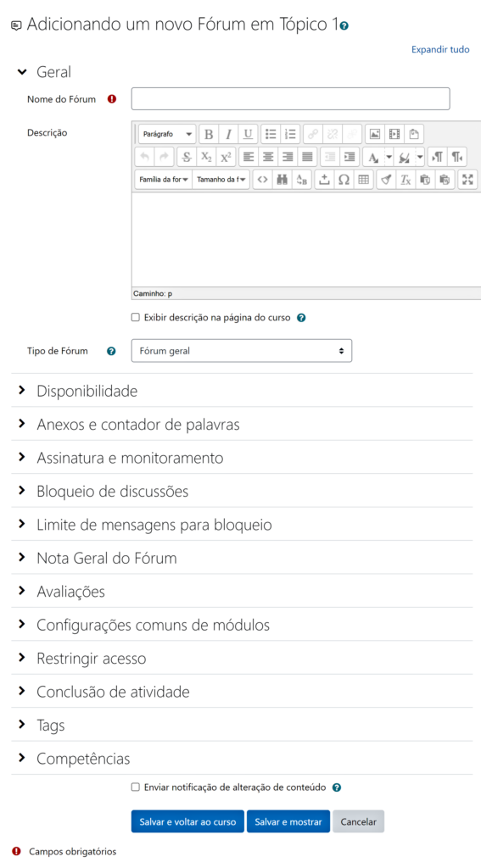Collapse the Geral section
Viewport: 481px width, 868px height.
(x=53, y=72)
